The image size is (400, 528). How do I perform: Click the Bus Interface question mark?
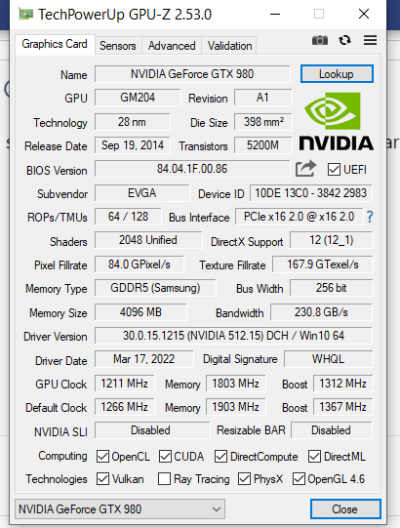369,217
